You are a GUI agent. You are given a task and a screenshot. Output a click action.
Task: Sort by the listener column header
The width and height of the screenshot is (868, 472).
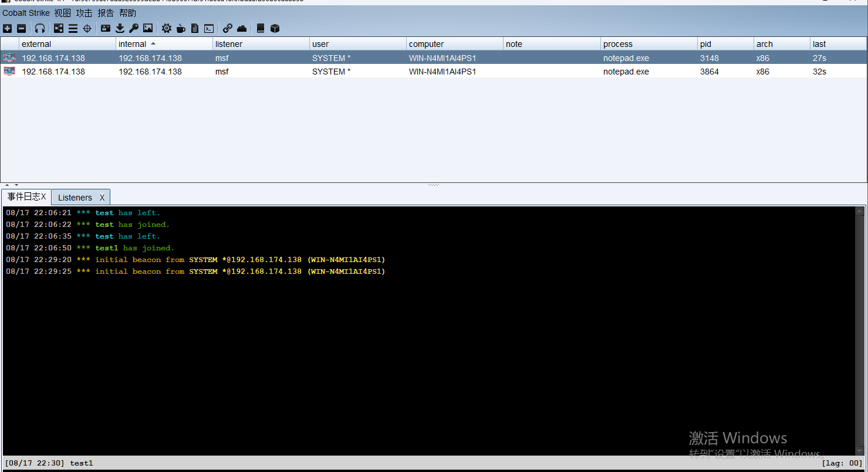coord(261,44)
